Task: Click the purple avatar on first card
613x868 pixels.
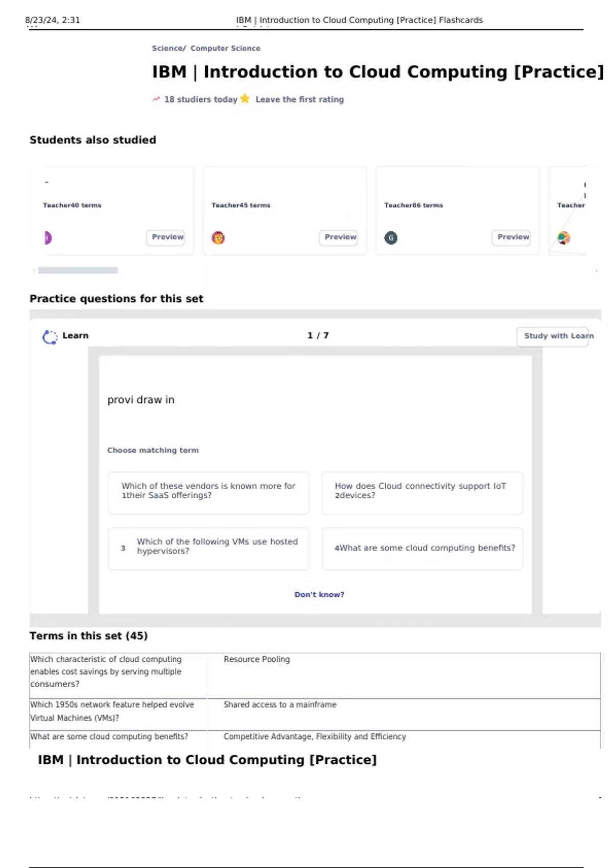Action: [48, 238]
